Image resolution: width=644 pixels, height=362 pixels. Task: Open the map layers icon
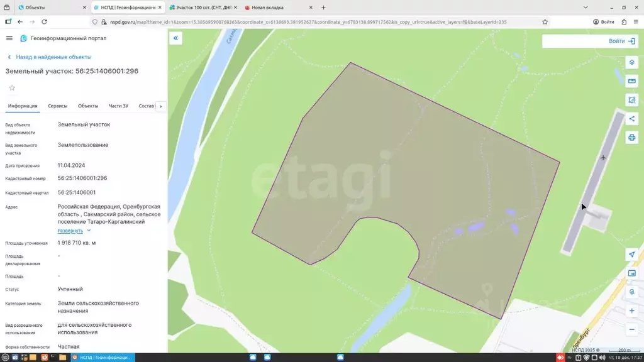631,62
